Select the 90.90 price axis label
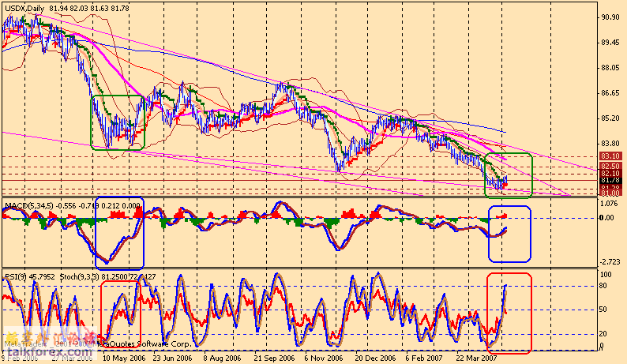This screenshot has width=627, height=364. point(610,17)
